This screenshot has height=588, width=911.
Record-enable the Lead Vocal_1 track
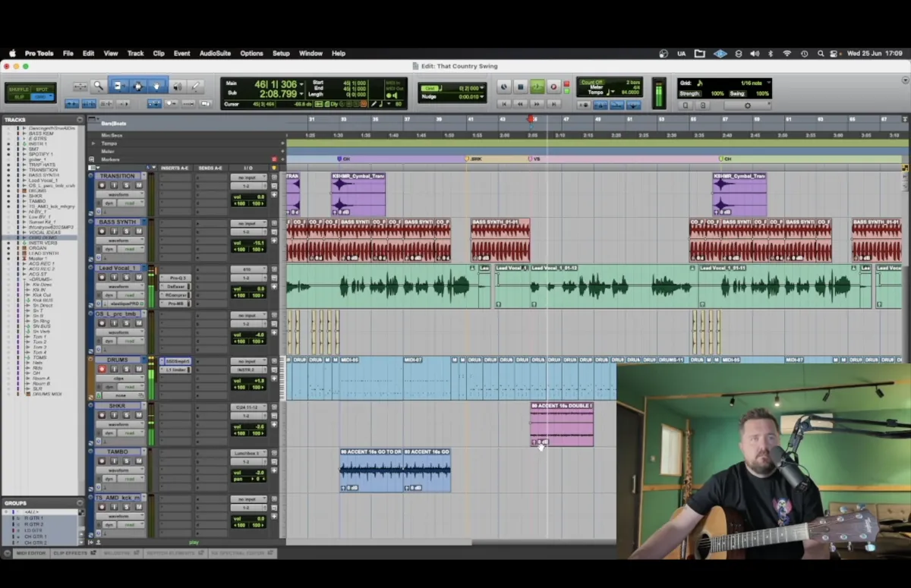102,278
